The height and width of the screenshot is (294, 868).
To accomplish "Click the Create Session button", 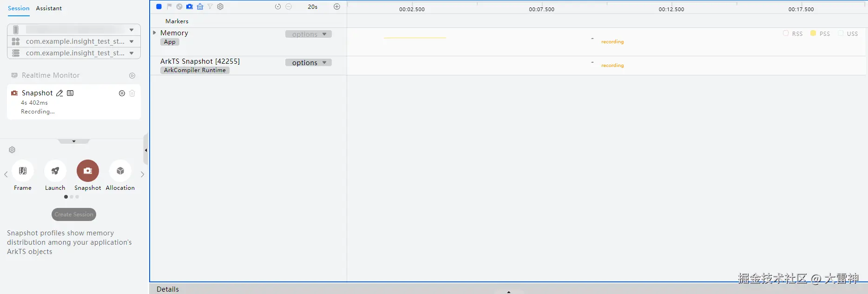I will 74,214.
